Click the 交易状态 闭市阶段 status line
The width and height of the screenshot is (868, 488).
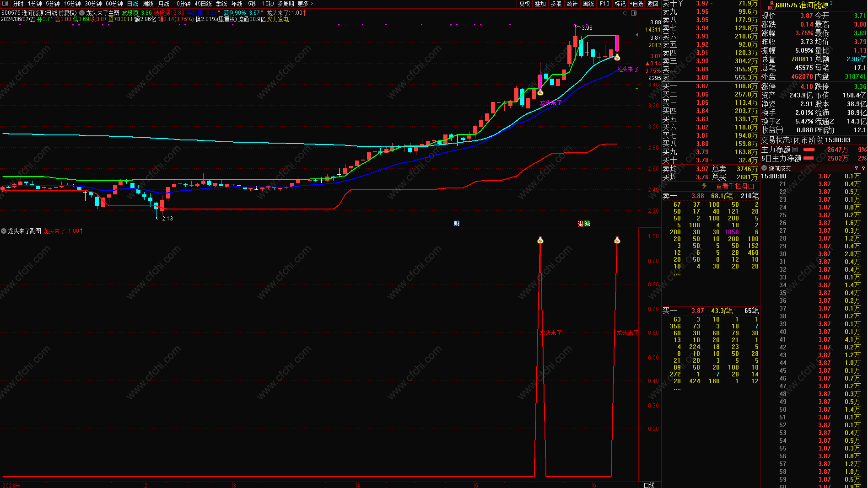click(806, 140)
